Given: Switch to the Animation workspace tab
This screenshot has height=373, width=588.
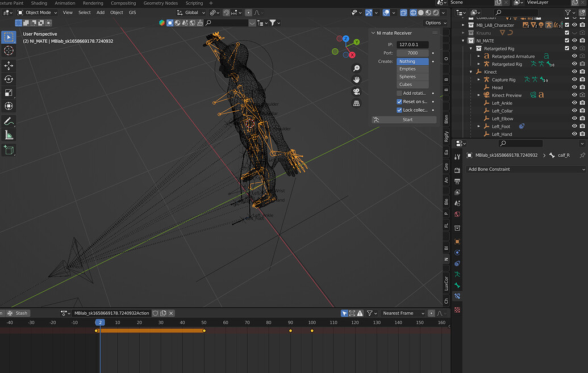Looking at the screenshot, I should pos(65,3).
